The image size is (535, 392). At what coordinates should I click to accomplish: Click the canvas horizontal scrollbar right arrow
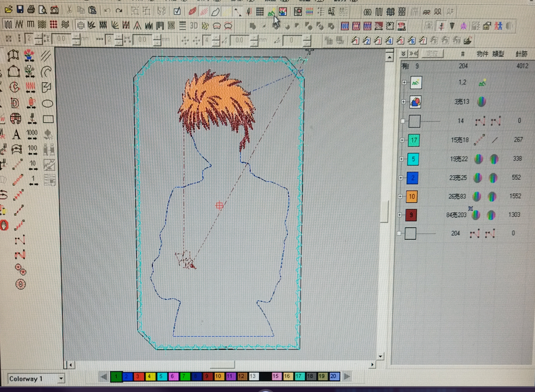pos(372,365)
